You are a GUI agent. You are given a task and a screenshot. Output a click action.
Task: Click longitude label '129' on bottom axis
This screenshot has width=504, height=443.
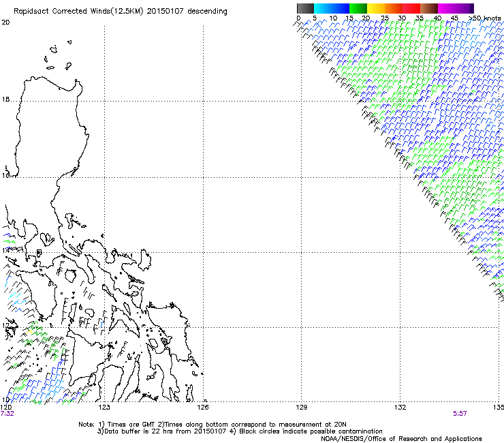[301, 407]
